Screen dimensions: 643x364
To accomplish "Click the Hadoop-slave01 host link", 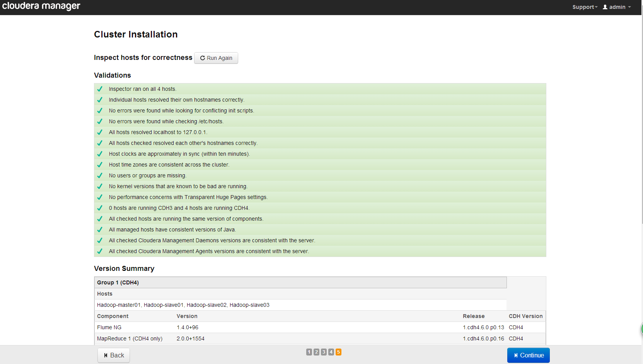I will tap(164, 305).
